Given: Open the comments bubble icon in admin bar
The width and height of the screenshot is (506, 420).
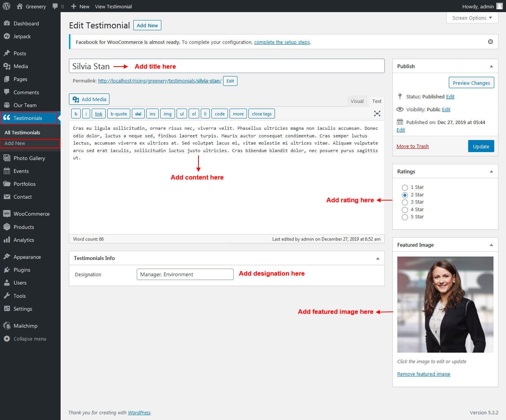Looking at the screenshot, I should coord(55,6).
